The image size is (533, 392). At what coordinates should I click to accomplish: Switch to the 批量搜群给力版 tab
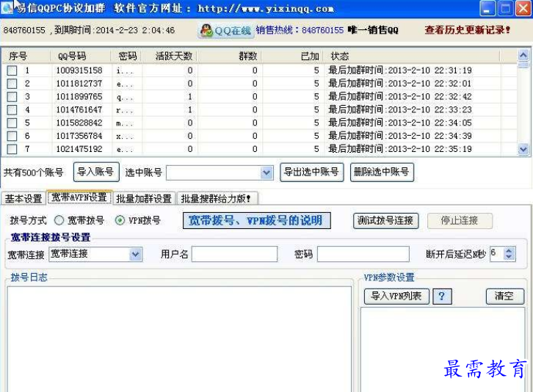pos(217,198)
